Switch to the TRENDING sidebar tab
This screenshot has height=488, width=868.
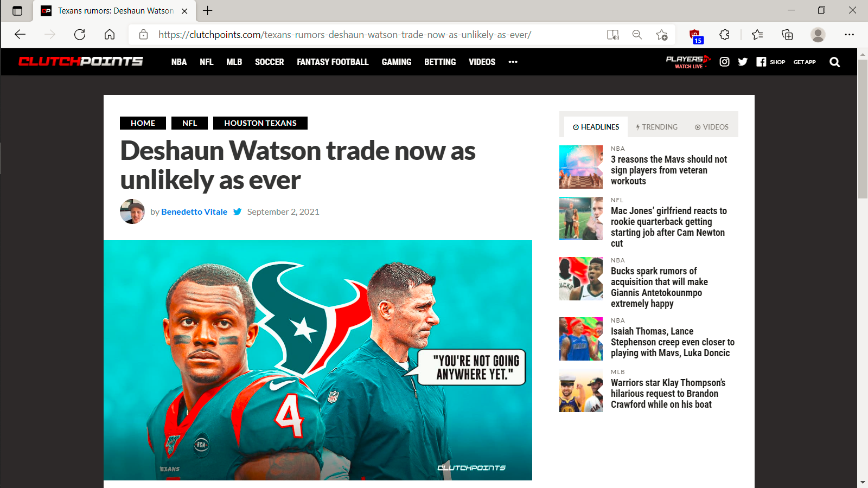pyautogui.click(x=656, y=127)
